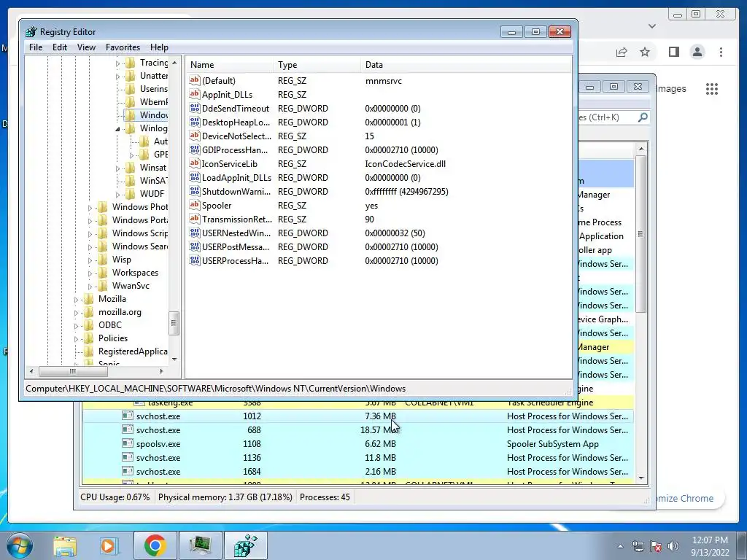This screenshot has height=560, width=747.
Task: Select the USERProcessHa... DWORD icon
Action: click(194, 260)
